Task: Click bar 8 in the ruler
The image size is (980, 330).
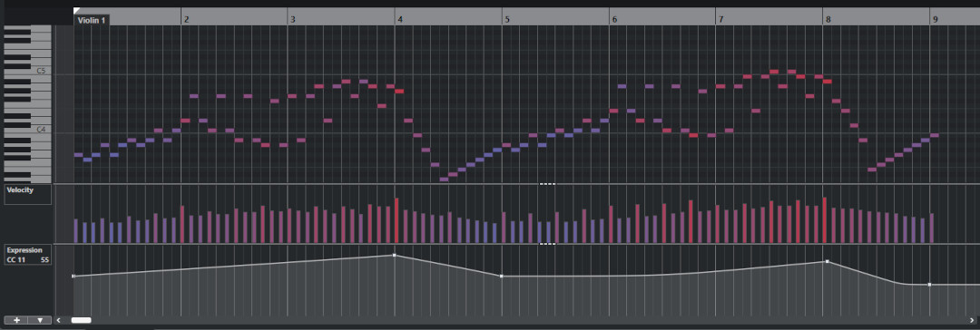Action: point(828,19)
